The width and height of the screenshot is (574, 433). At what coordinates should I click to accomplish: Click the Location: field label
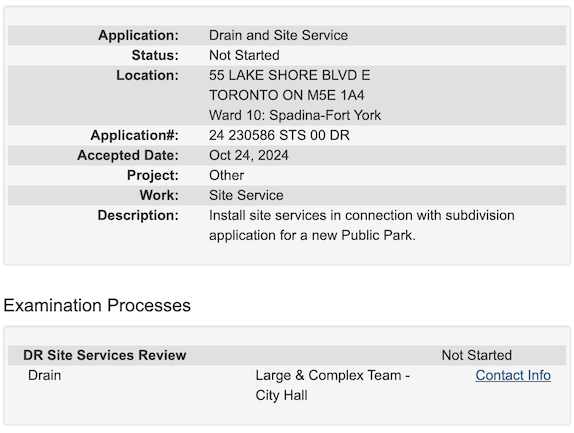[148, 75]
